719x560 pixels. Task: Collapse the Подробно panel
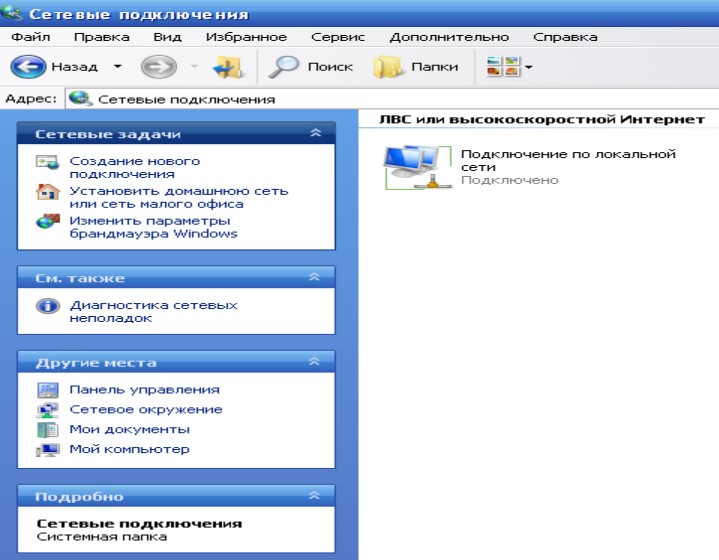click(x=314, y=495)
